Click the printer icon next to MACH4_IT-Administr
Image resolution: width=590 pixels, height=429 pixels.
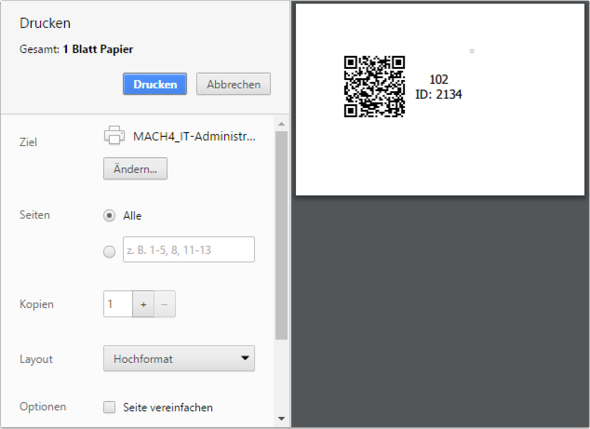pos(114,135)
